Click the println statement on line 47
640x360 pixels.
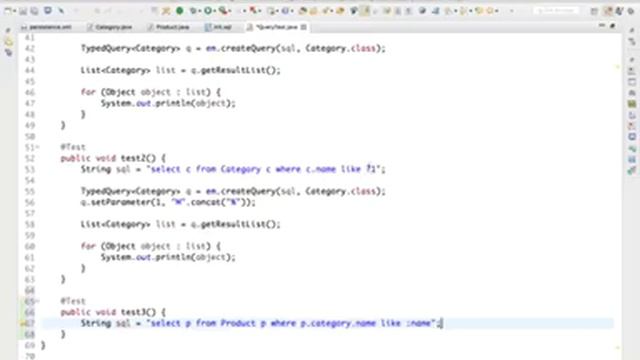[168, 103]
